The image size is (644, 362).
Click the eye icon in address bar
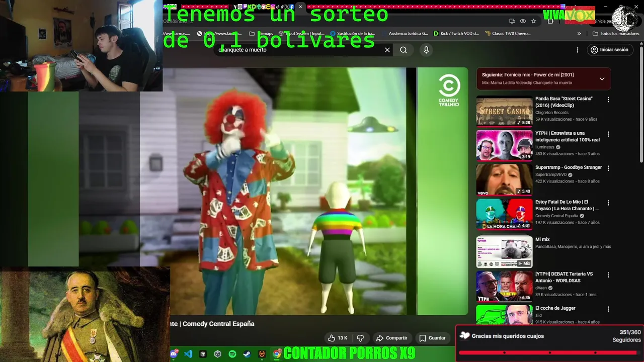click(523, 21)
